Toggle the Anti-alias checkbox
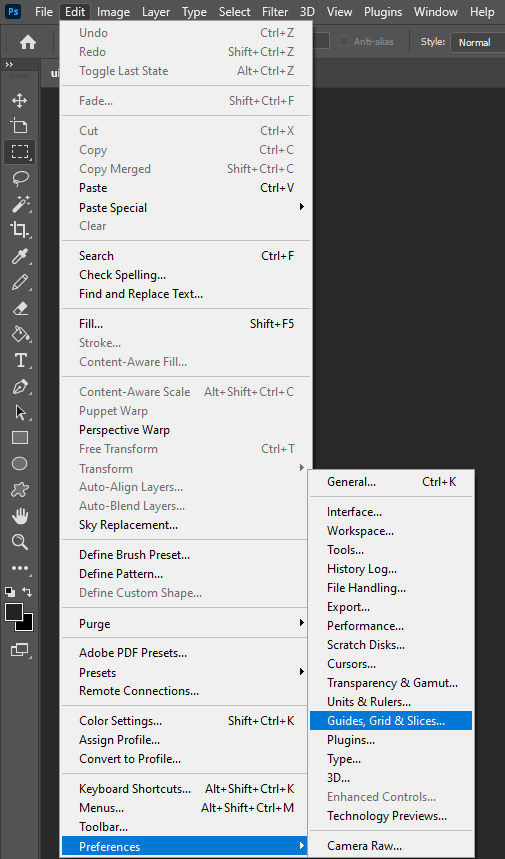505x859 pixels. pyautogui.click(x=343, y=41)
